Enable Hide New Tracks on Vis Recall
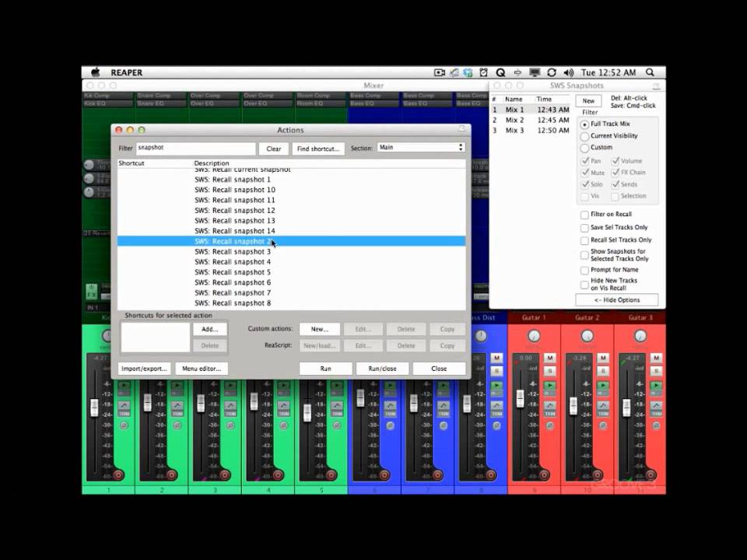This screenshot has height=560, width=747. point(584,285)
